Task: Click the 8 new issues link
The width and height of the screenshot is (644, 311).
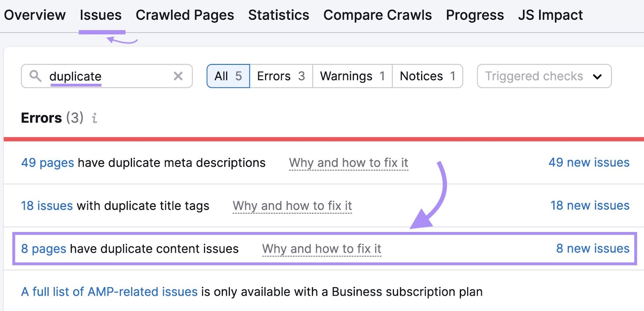Action: (x=592, y=249)
